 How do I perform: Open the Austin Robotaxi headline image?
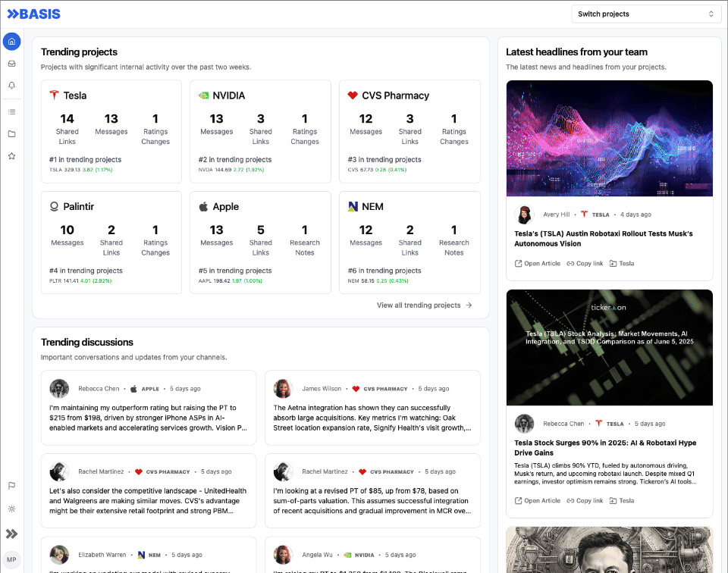point(610,138)
